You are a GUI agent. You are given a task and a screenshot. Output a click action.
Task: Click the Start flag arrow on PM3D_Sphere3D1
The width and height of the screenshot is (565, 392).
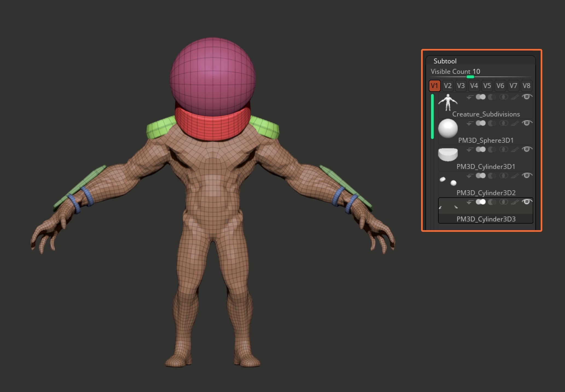(470, 123)
